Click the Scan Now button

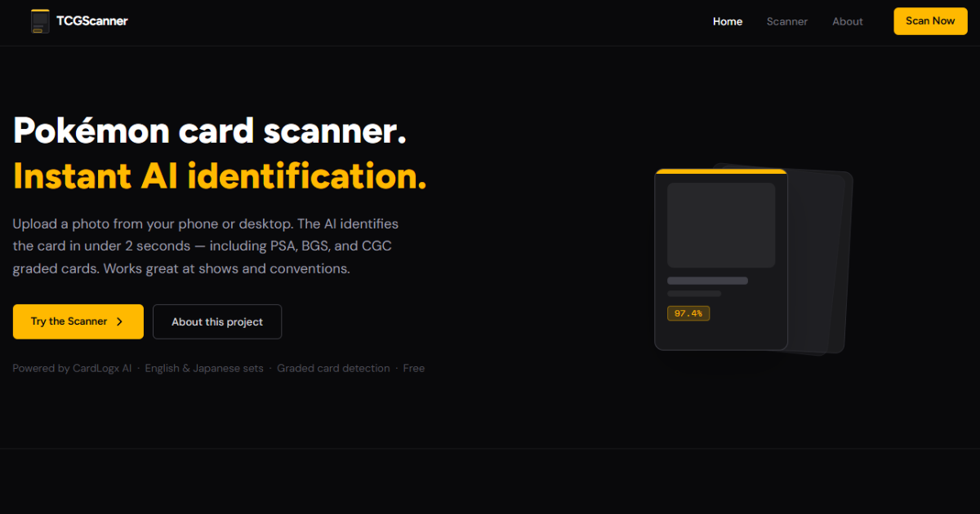click(930, 21)
